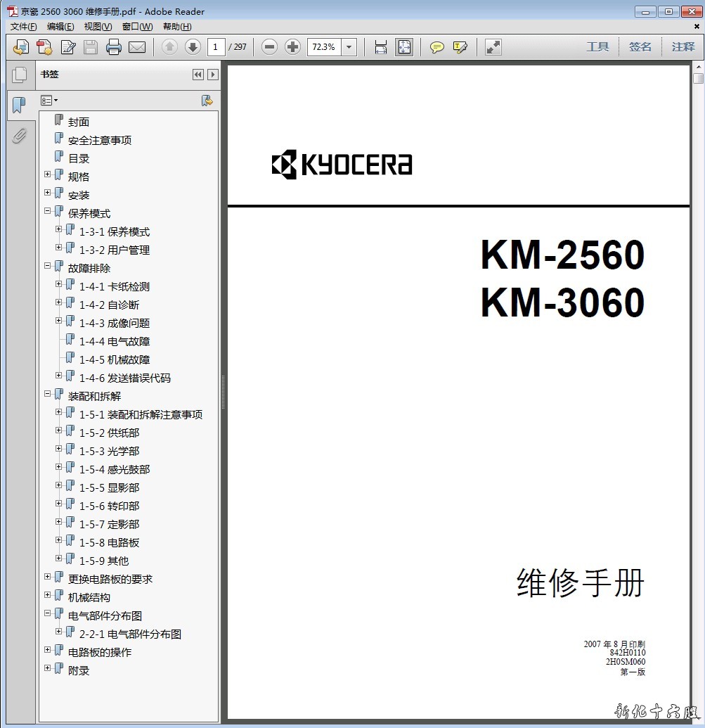Collapse the 故障排除 bookmark node
This screenshot has width=705, height=728.
point(48,267)
